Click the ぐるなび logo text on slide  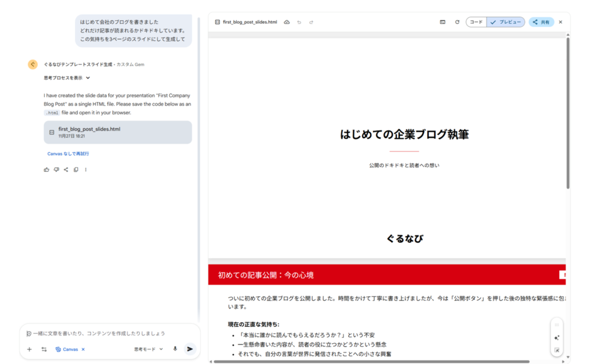(405, 238)
